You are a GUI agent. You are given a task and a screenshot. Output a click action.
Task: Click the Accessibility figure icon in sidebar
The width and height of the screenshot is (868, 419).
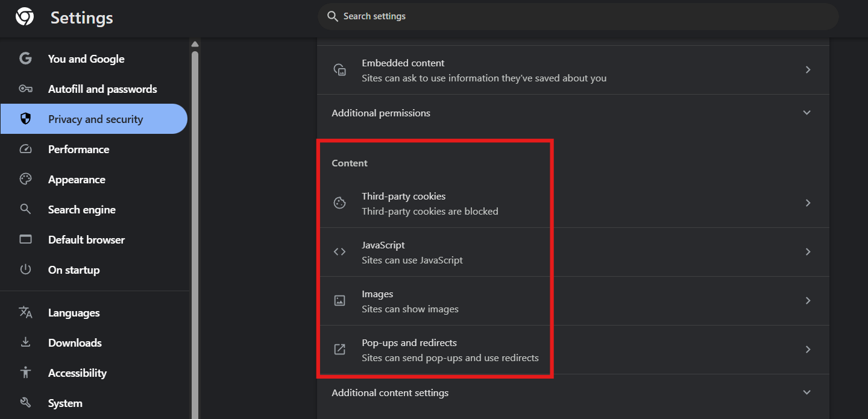(x=25, y=373)
